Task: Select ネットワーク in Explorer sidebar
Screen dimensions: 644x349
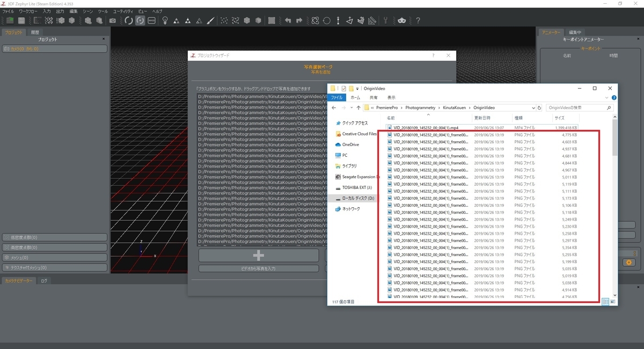Action: point(347,209)
